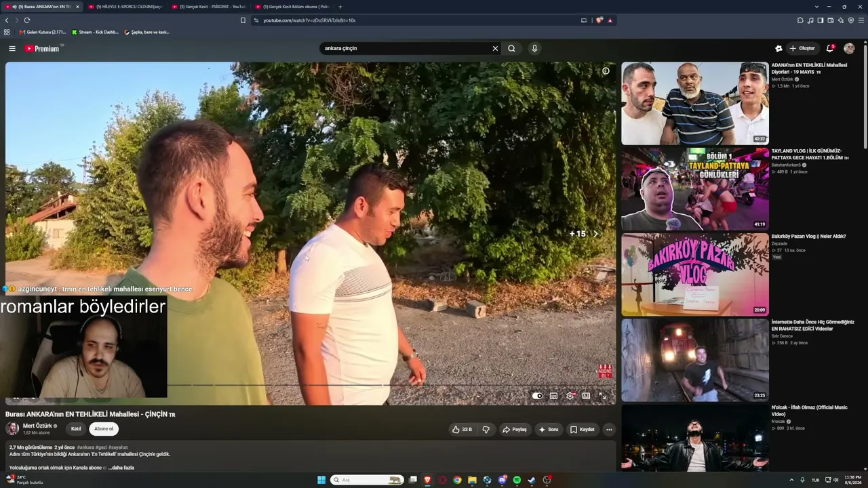Viewport: 868px width, 488px height.
Task: Open Discord from the taskbar
Action: pyautogui.click(x=502, y=480)
